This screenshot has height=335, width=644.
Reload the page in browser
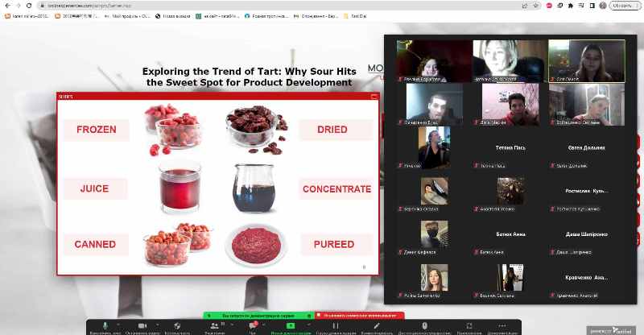pyautogui.click(x=29, y=6)
